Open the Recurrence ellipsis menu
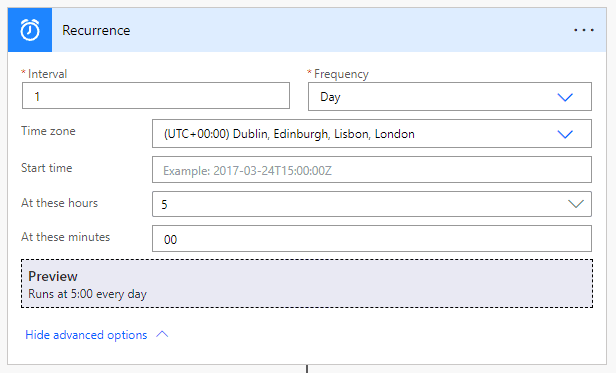This screenshot has width=616, height=373. coord(584,30)
